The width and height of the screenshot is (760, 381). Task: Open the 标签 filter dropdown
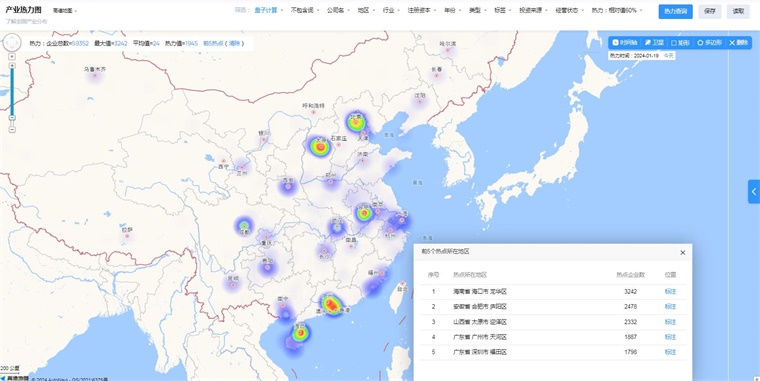pos(502,10)
